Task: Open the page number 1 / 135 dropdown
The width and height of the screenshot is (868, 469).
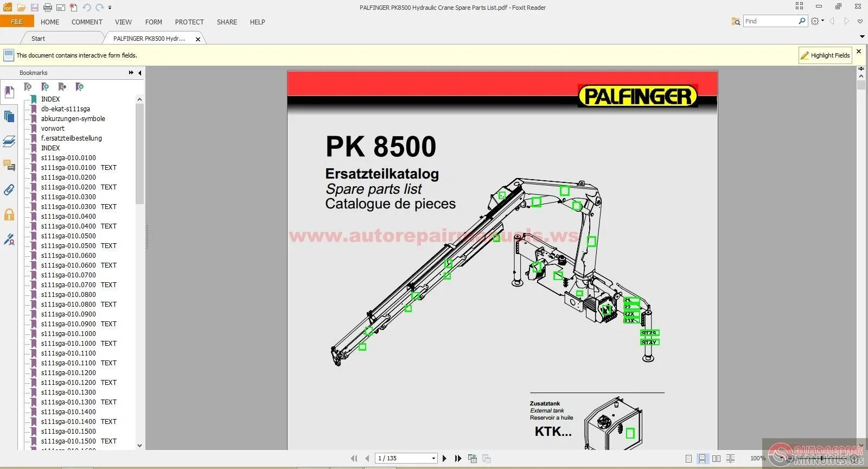Action: pyautogui.click(x=433, y=459)
